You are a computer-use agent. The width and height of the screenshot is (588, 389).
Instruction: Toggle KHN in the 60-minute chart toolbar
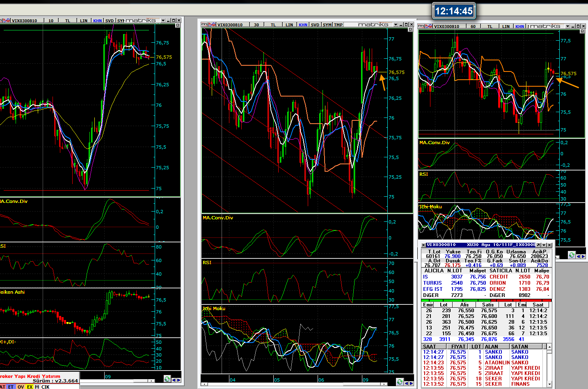tap(519, 26)
